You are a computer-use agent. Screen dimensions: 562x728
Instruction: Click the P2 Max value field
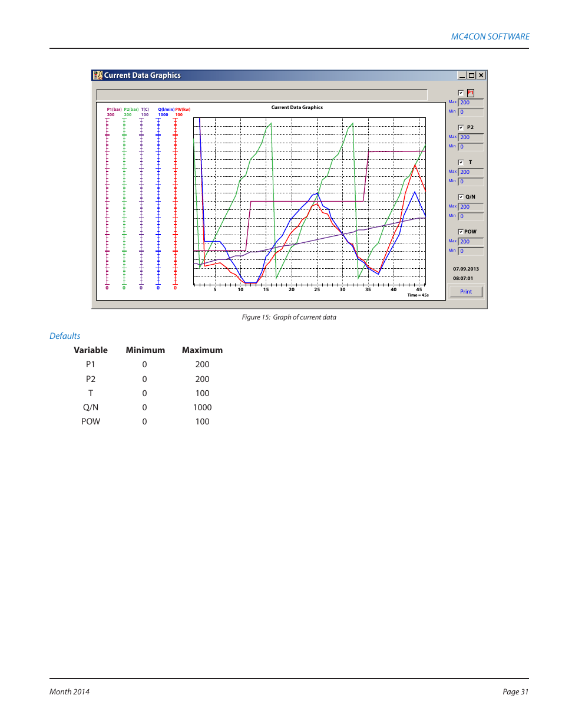coord(471,137)
